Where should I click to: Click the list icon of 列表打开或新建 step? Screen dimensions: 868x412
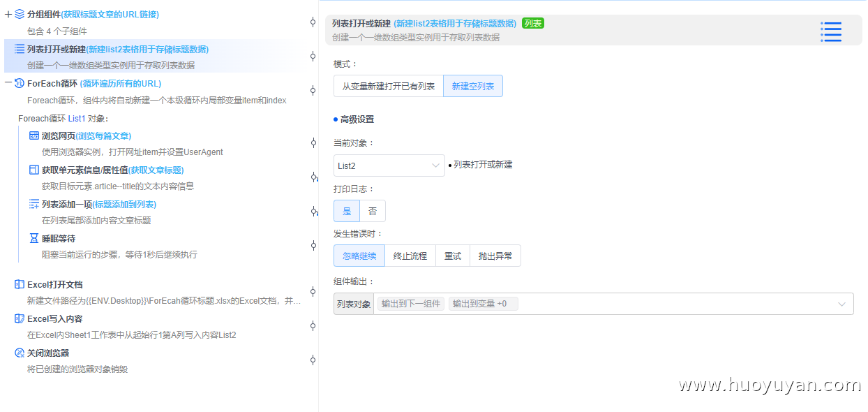(x=20, y=49)
